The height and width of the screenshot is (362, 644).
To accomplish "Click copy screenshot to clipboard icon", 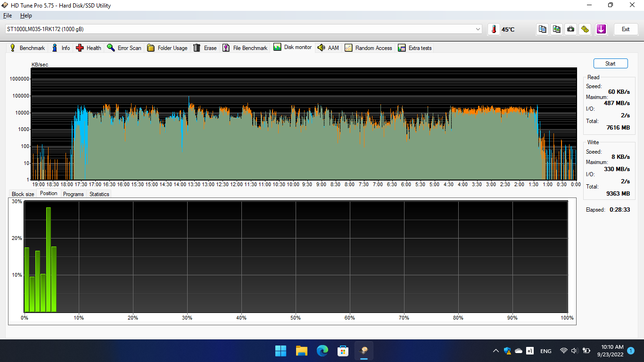I will 557,29.
